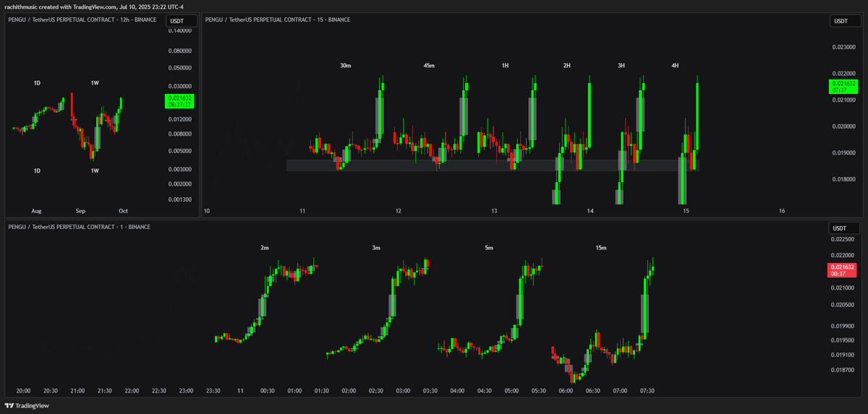868x414 pixels.
Task: Open the USDT currency selector on the 15-minute chart
Action: (845, 21)
